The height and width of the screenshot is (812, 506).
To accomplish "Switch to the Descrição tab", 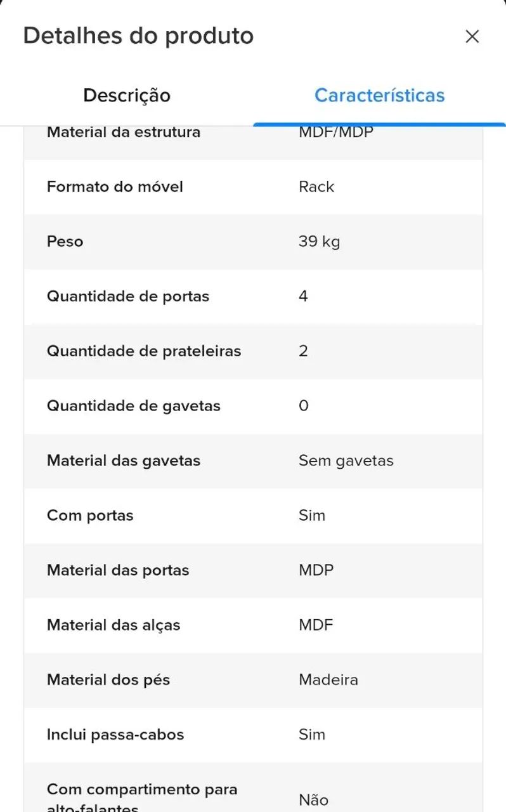I will tap(127, 95).
